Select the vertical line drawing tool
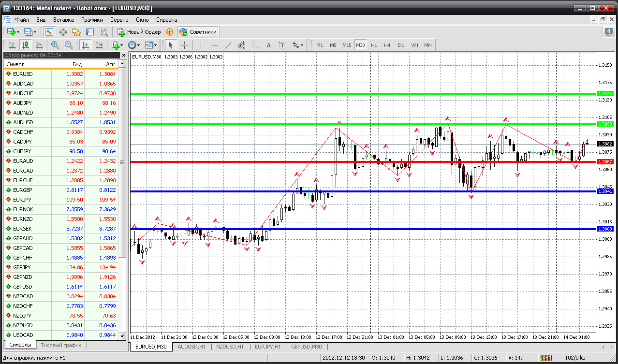 click(201, 45)
